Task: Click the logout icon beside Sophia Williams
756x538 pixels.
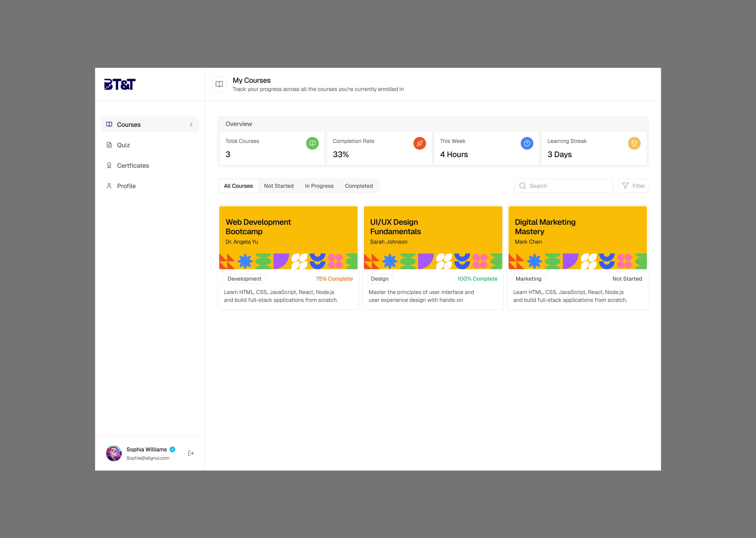Action: [191, 453]
